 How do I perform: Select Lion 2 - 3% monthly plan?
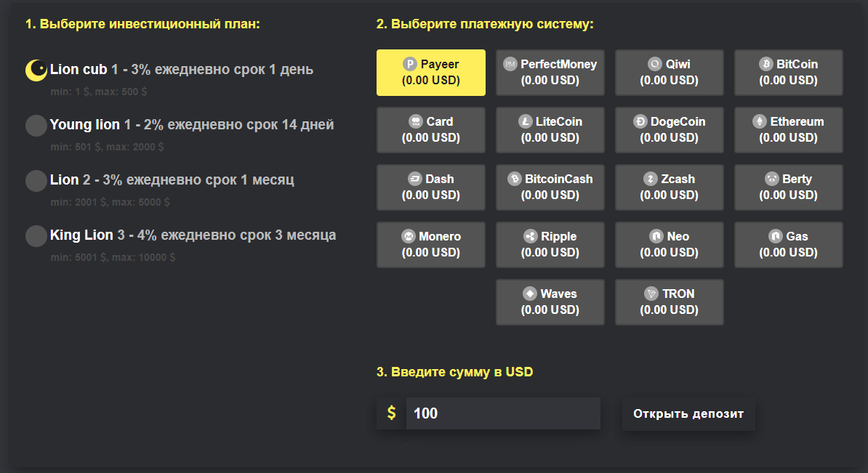coord(36,181)
